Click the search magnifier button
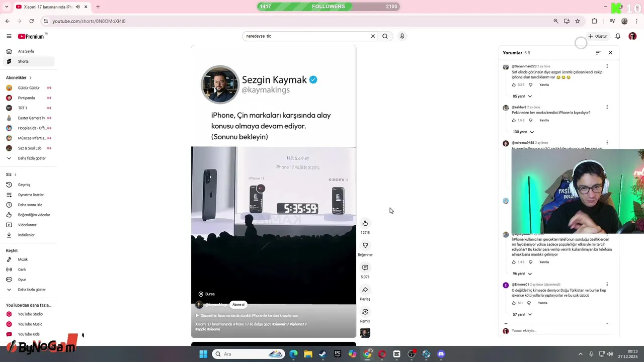The image size is (644, 362). 385,36
